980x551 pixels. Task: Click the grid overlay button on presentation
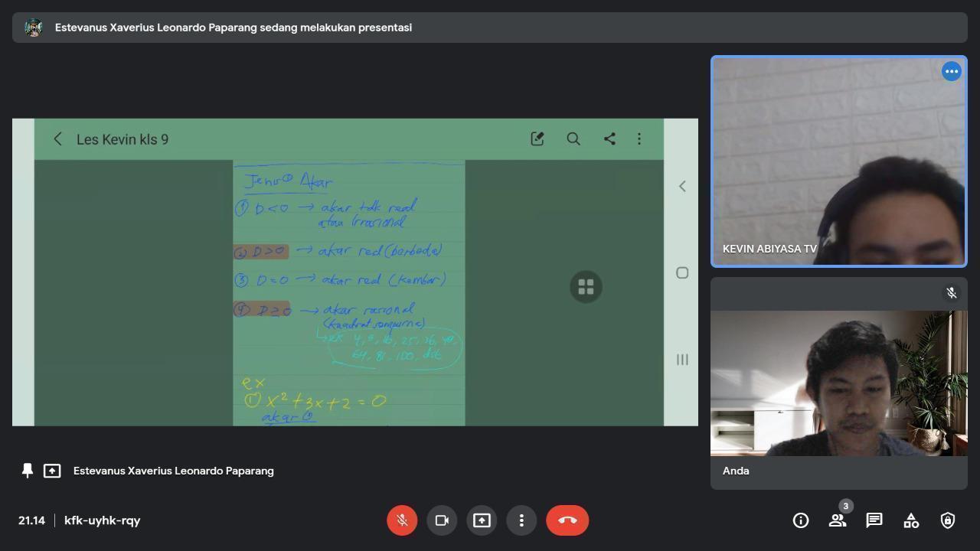pyautogui.click(x=586, y=287)
